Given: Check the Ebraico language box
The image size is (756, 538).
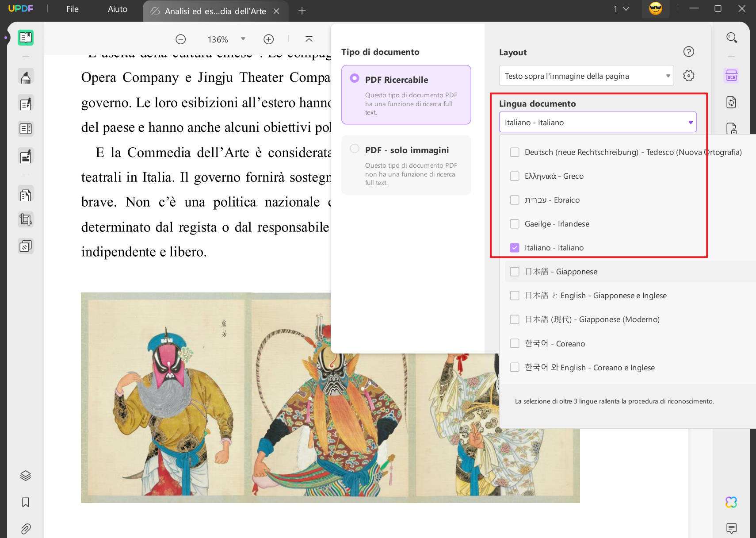Looking at the screenshot, I should pyautogui.click(x=514, y=200).
